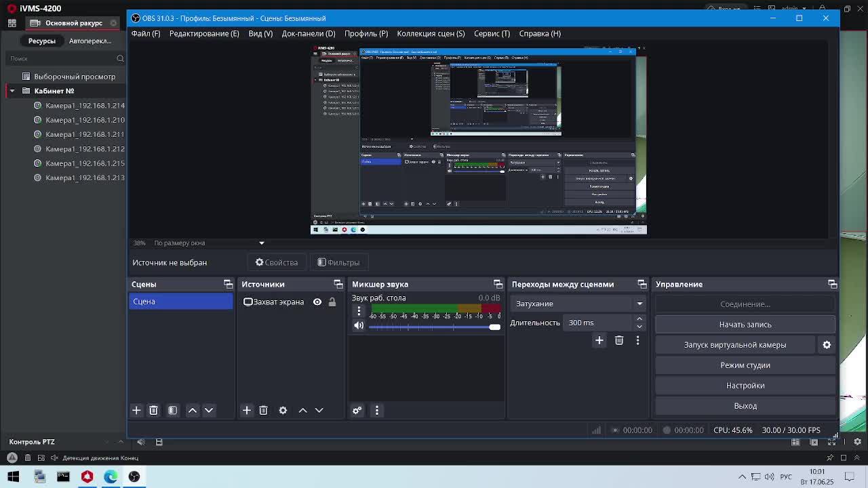
Task: Undock the Источники panel
Action: pyautogui.click(x=338, y=284)
